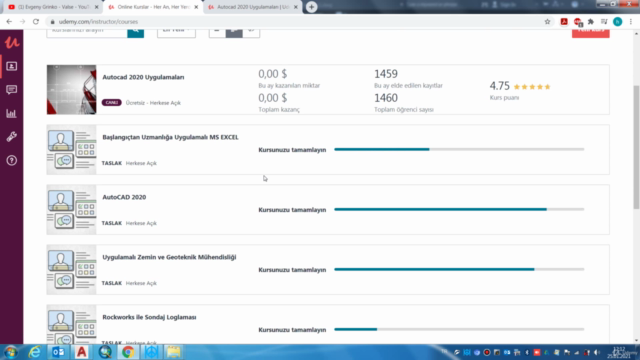Screen dimensions: 640x360
Task: Open the Başlangıçtan Uzmanlığa Uygulamalı MS EXCEL course
Action: click(x=170, y=137)
